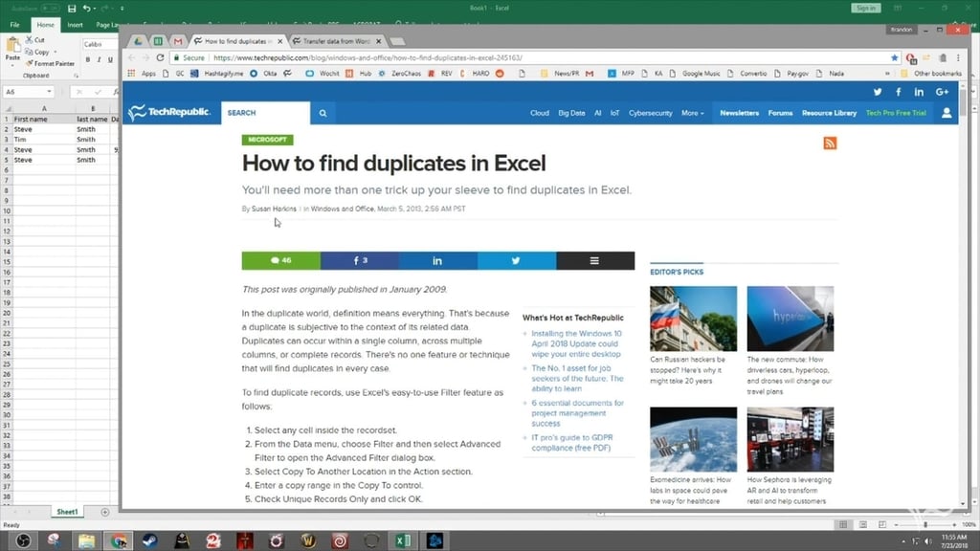Open the user account profile icon
The width and height of the screenshot is (980, 551).
pyautogui.click(x=947, y=113)
